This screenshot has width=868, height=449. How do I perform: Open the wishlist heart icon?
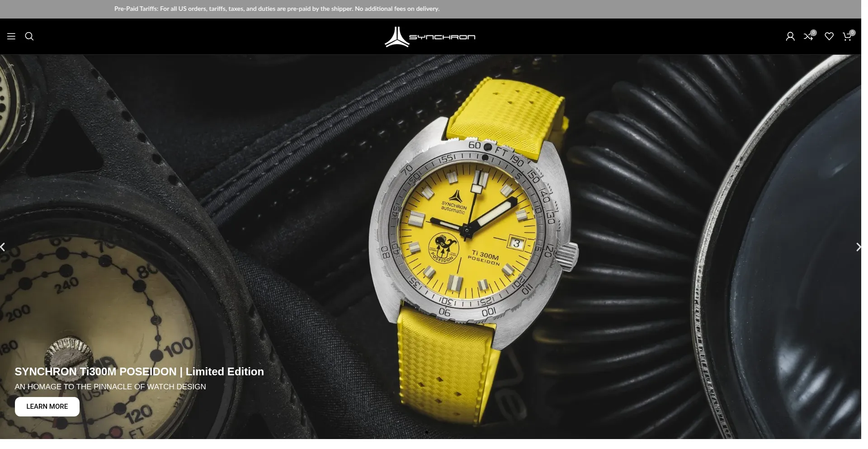(x=829, y=36)
